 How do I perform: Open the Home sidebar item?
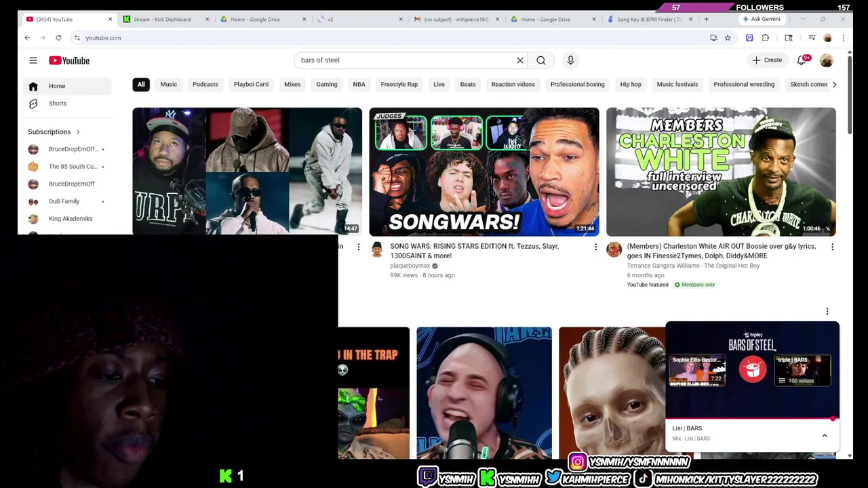coord(66,86)
